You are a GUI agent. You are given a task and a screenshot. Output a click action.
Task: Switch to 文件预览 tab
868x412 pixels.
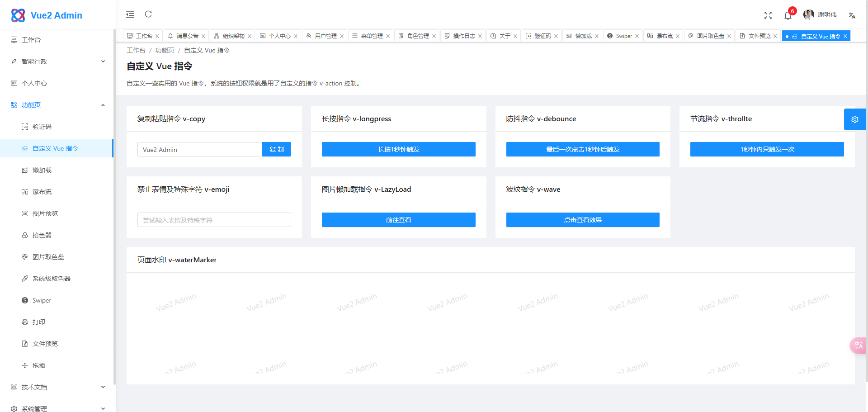759,36
